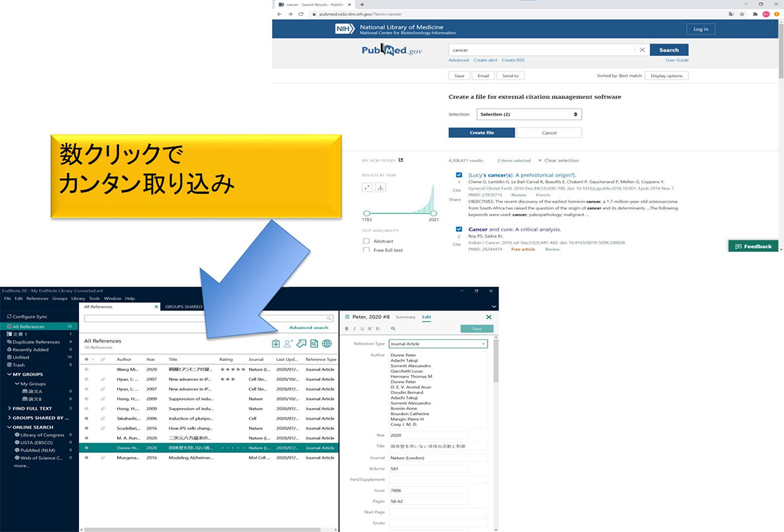Open Display options in PubMed

(666, 76)
